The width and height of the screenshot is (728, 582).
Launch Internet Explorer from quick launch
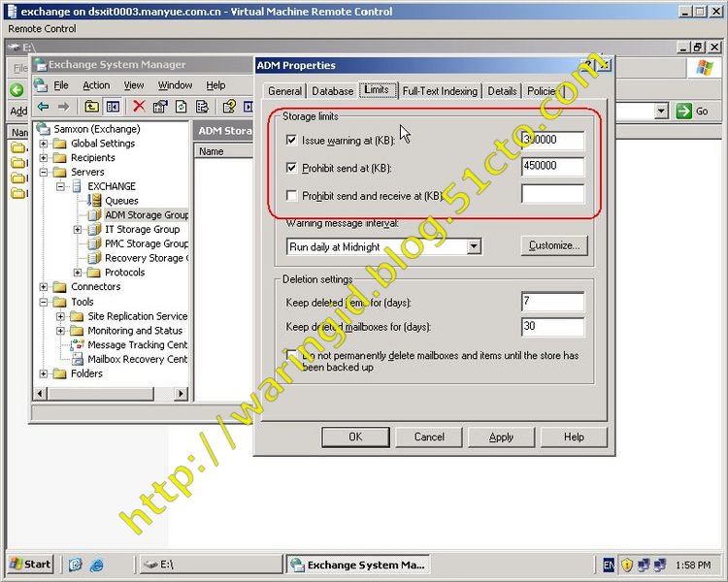click(96, 565)
